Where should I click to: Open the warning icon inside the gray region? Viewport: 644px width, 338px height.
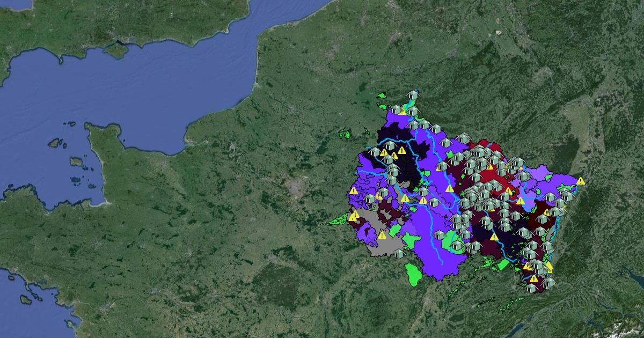click(x=382, y=235)
